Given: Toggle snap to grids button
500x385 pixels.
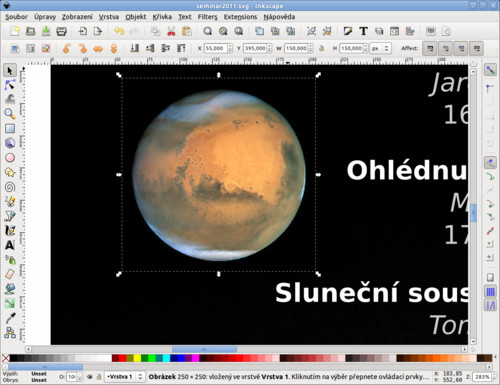Looking at the screenshot, I should coord(490,292).
